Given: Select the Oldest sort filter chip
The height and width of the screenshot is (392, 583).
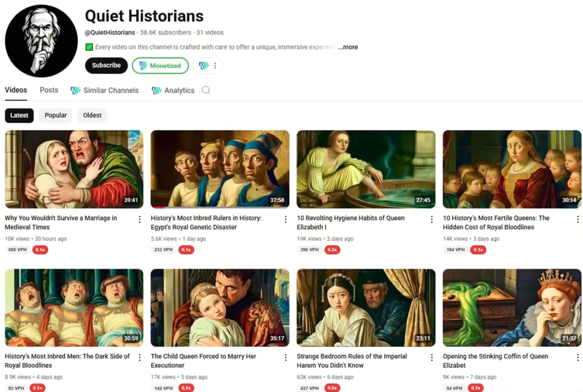Looking at the screenshot, I should pyautogui.click(x=92, y=115).
